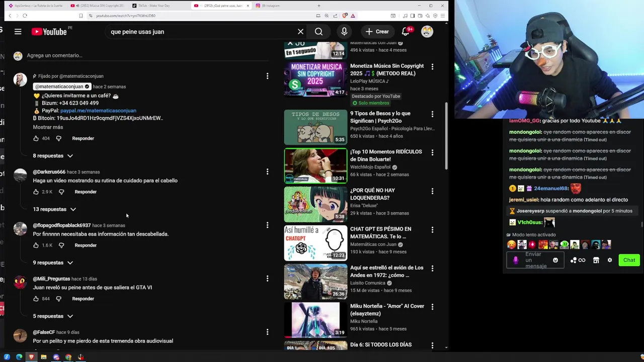Like the pinned @matematicaconjuan comment
This screenshot has height=362, width=644.
pyautogui.click(x=36, y=138)
